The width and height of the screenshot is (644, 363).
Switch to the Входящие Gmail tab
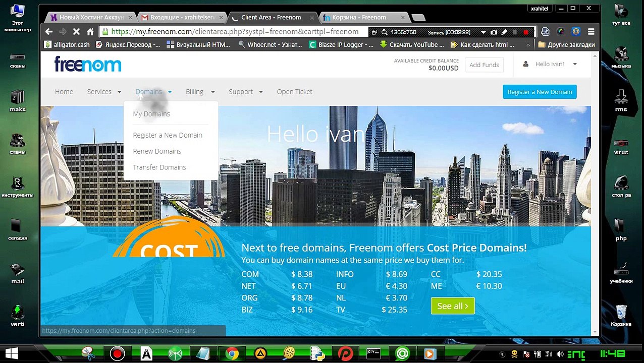[x=182, y=17]
